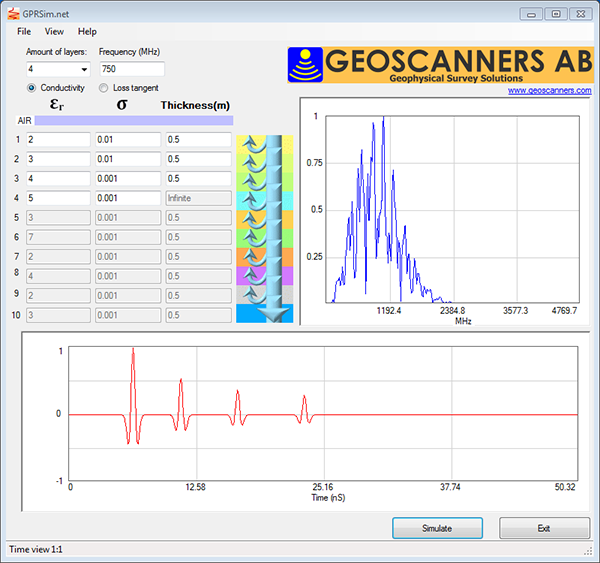Click layer 2 permittivity field
Image resolution: width=600 pixels, height=563 pixels.
coord(58,159)
